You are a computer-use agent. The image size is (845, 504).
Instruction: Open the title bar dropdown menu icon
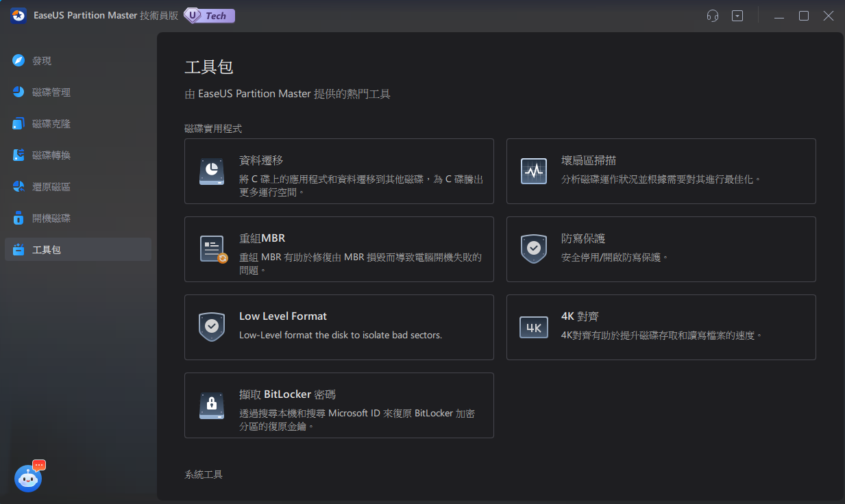tap(737, 16)
